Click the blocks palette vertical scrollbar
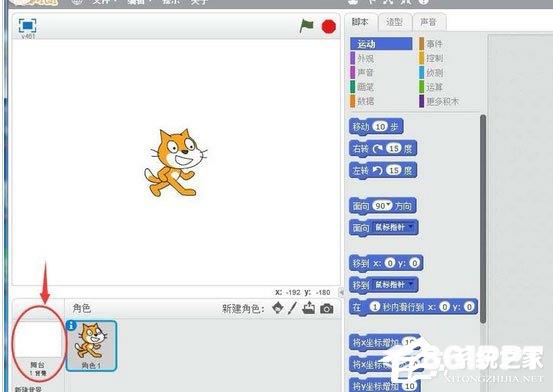The width and height of the screenshot is (553, 392). pyautogui.click(x=483, y=219)
